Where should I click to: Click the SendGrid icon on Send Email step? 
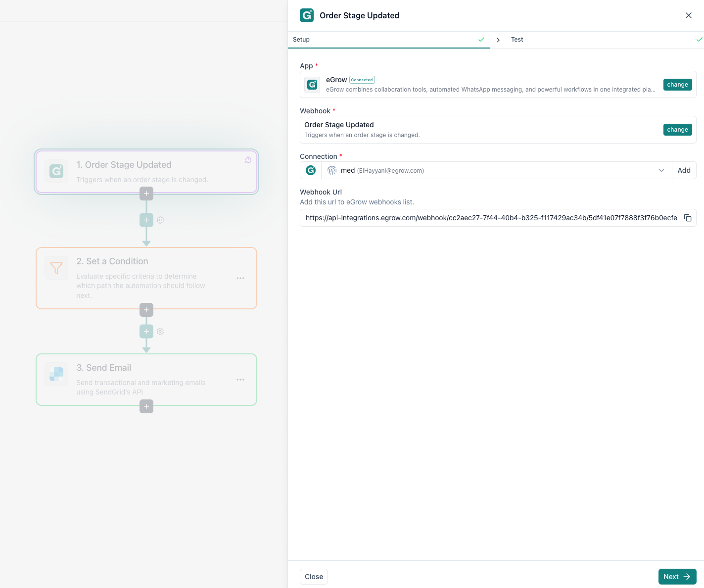(56, 374)
